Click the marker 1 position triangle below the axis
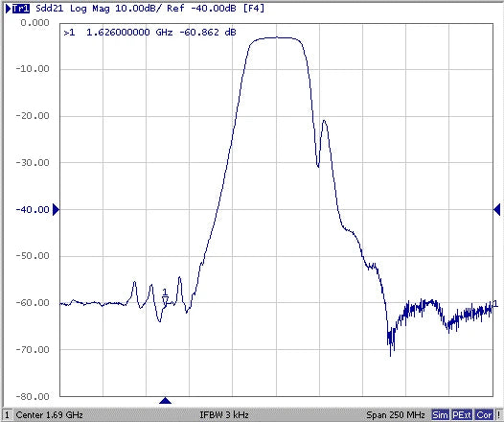 click(x=165, y=401)
